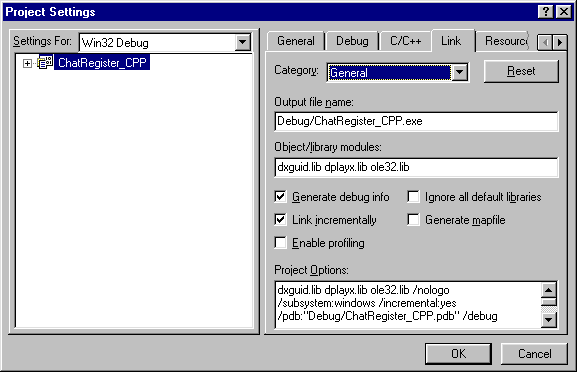Open the Category dropdown arrow
577x372 pixels.
click(459, 72)
